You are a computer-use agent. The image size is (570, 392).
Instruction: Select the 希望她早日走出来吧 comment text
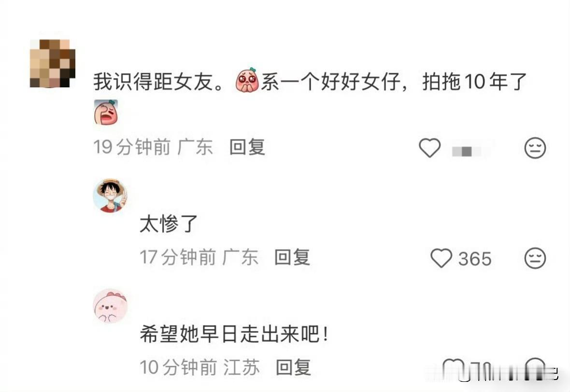234,334
